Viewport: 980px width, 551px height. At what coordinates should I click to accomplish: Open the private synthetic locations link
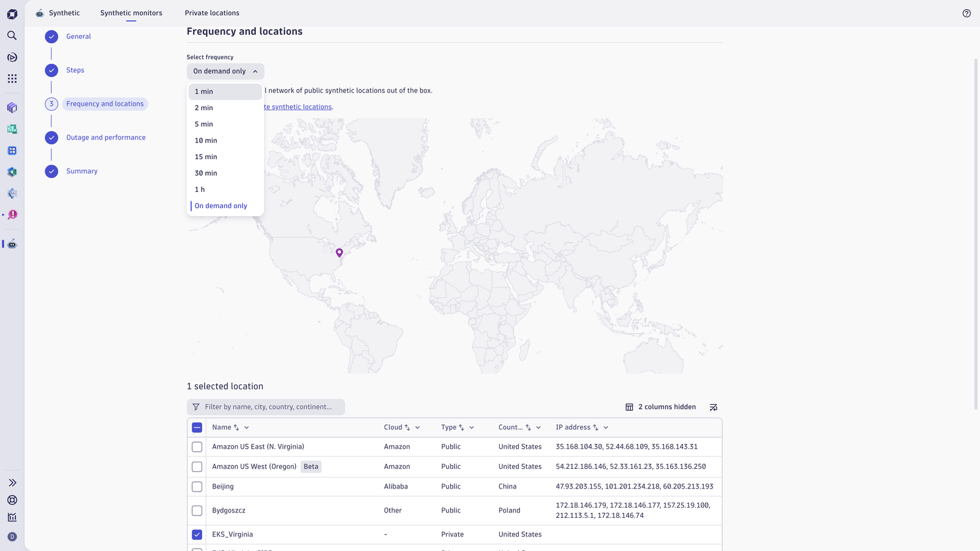click(299, 107)
